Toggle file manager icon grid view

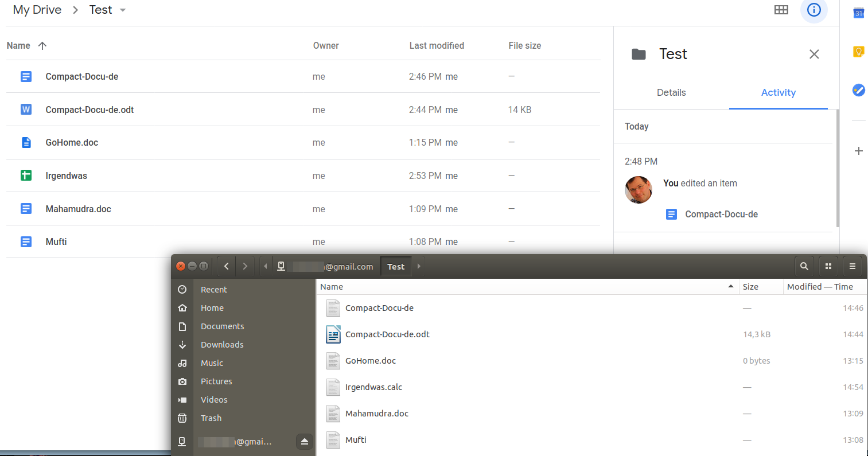828,266
